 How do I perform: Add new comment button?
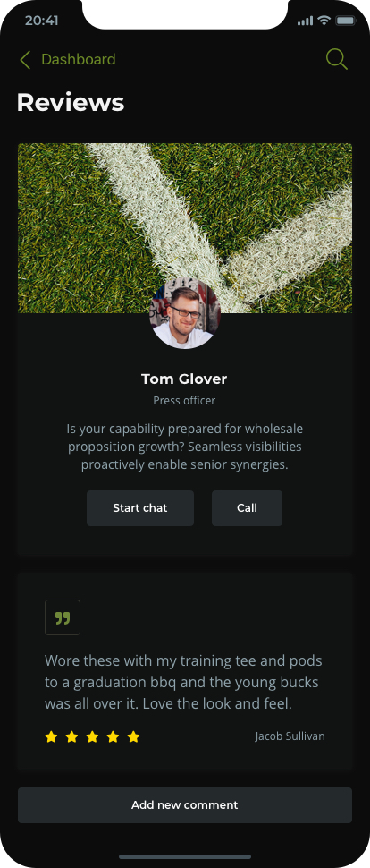tap(185, 805)
